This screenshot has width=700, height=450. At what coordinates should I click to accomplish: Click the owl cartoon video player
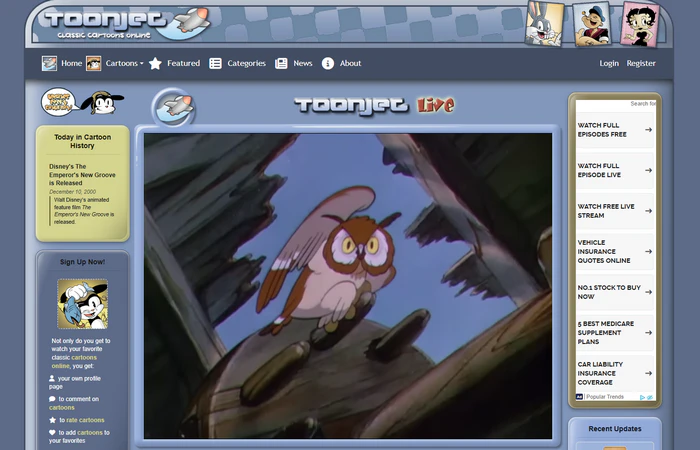tap(348, 286)
